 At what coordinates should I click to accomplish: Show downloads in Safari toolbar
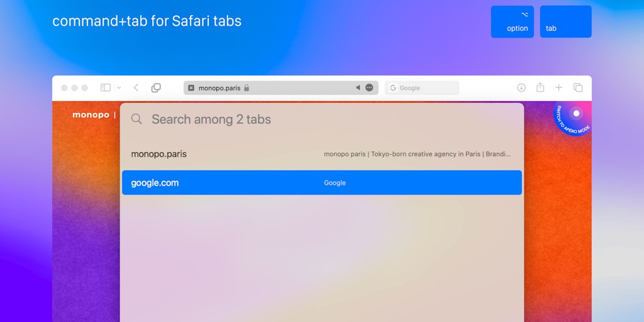(x=521, y=87)
